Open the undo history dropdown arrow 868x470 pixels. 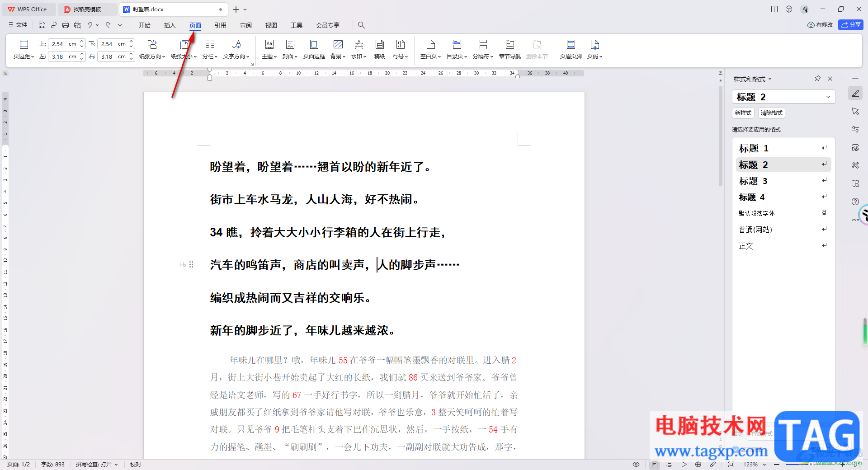[x=97, y=25]
